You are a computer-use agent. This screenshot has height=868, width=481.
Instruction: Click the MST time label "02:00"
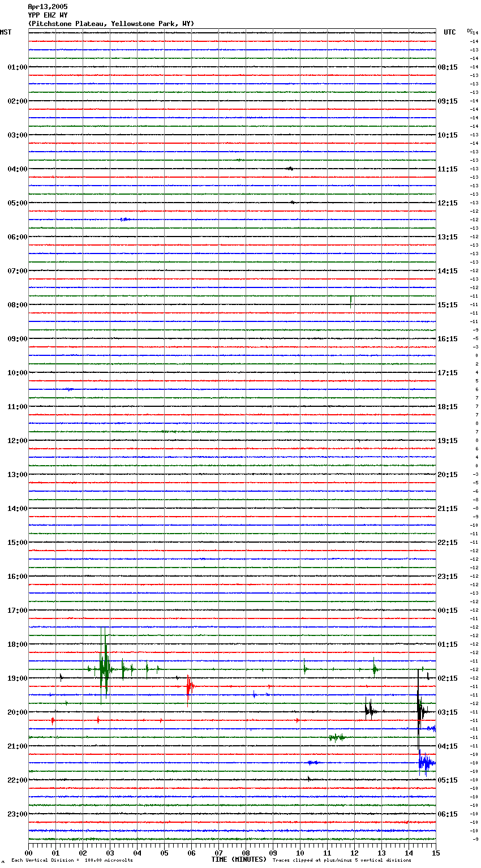click(x=18, y=101)
